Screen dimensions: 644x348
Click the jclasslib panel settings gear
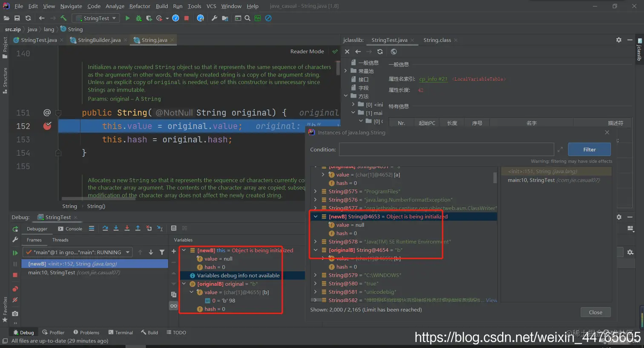click(619, 40)
